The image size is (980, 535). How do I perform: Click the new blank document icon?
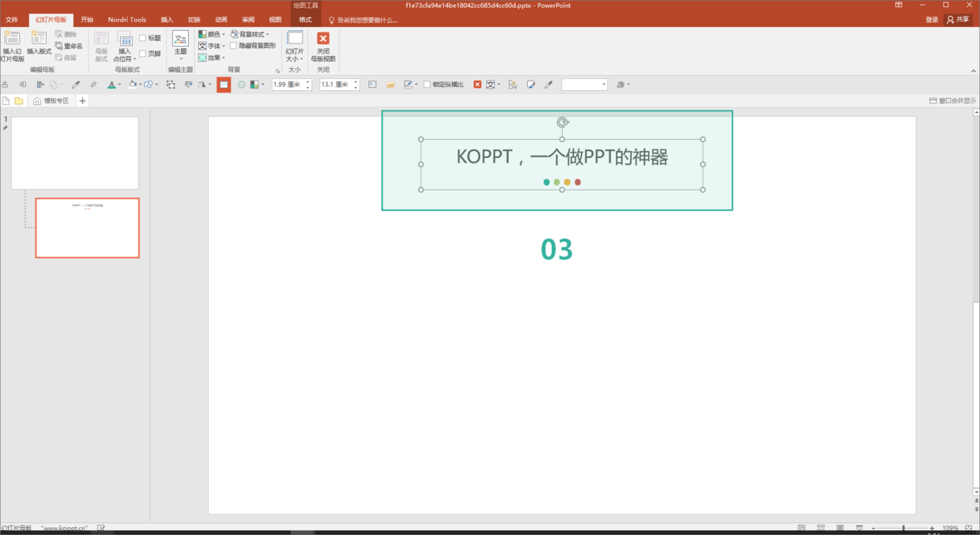(6, 100)
